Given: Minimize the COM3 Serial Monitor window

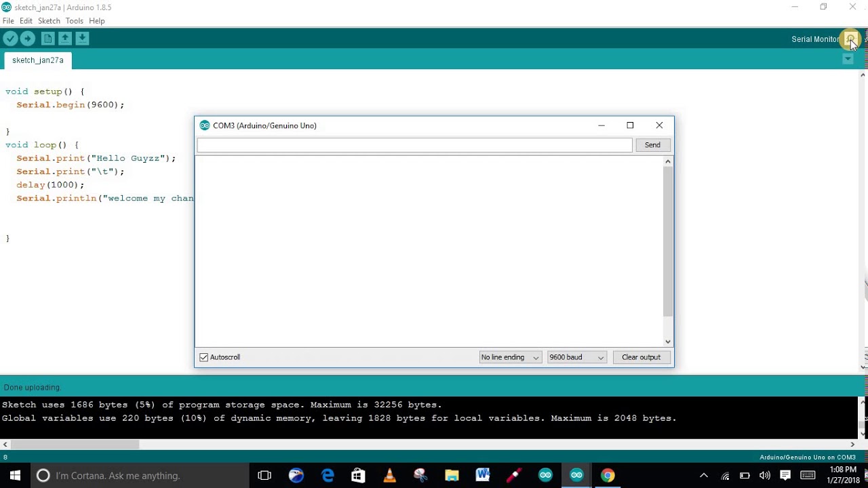Looking at the screenshot, I should point(601,125).
